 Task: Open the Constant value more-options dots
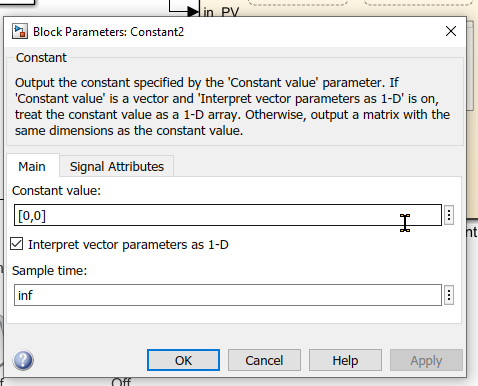click(x=449, y=215)
